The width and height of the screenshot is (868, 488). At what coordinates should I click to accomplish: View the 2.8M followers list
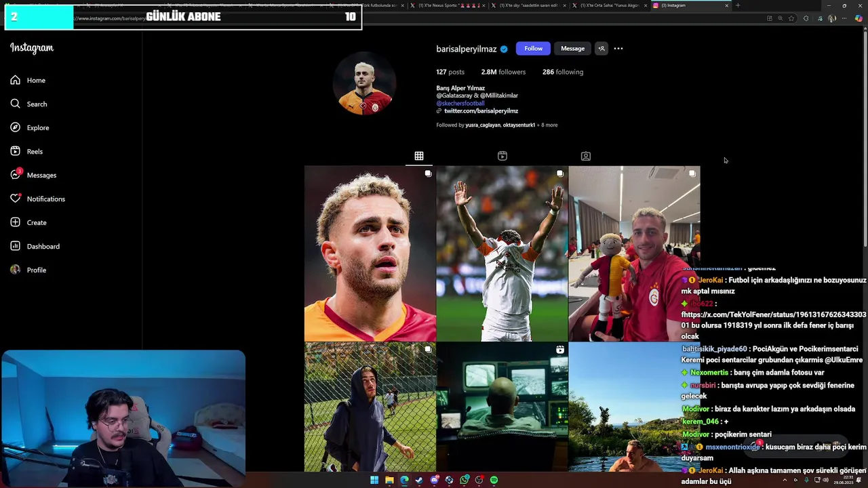pos(503,72)
